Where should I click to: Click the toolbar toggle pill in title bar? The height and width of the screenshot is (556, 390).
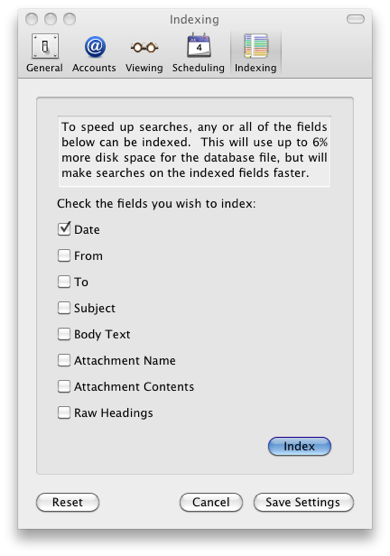click(x=355, y=19)
